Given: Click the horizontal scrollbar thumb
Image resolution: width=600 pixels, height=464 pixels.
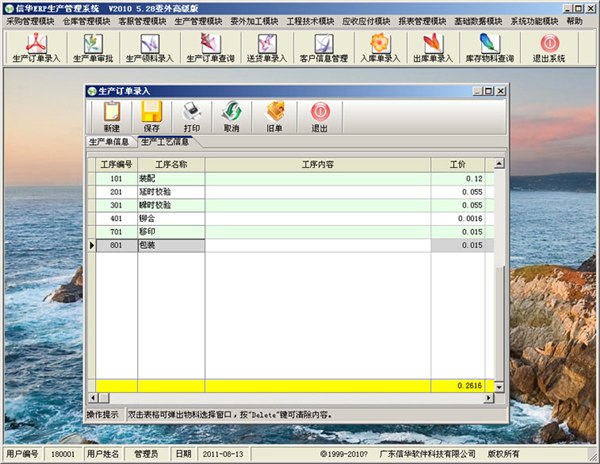Looking at the screenshot, I should pyautogui.click(x=104, y=398).
